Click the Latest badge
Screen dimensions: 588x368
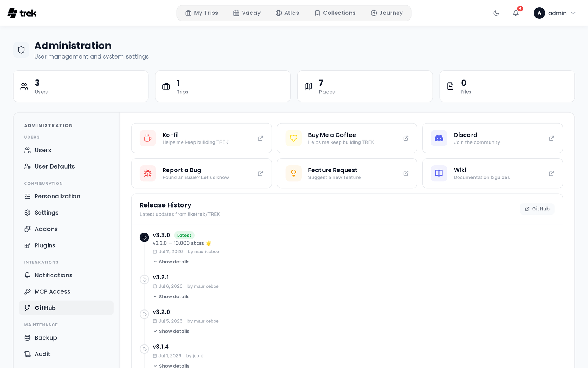coord(184,236)
